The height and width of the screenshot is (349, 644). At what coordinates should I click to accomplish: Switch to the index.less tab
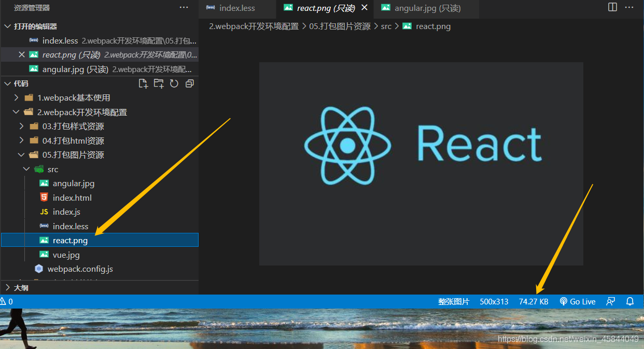click(237, 8)
